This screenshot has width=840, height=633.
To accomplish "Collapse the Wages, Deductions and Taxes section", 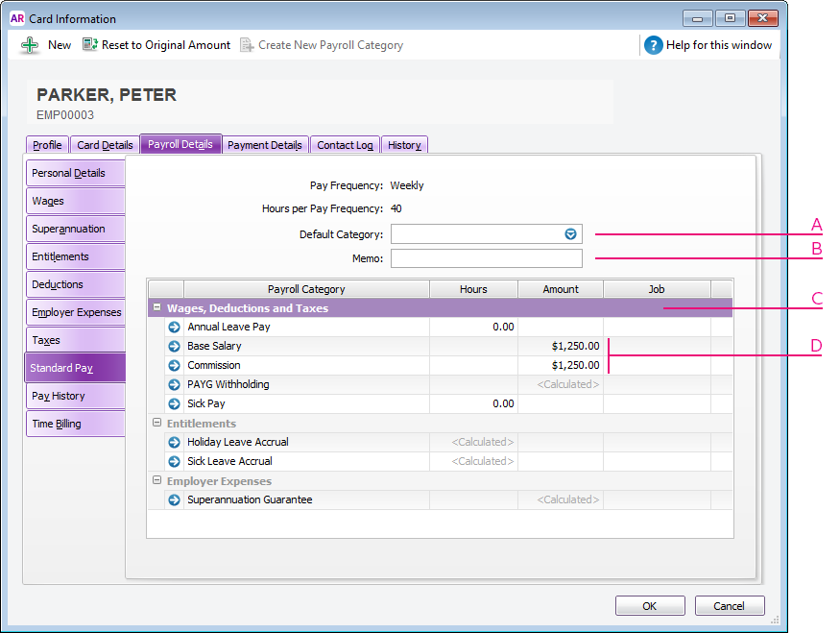I will pos(155,307).
